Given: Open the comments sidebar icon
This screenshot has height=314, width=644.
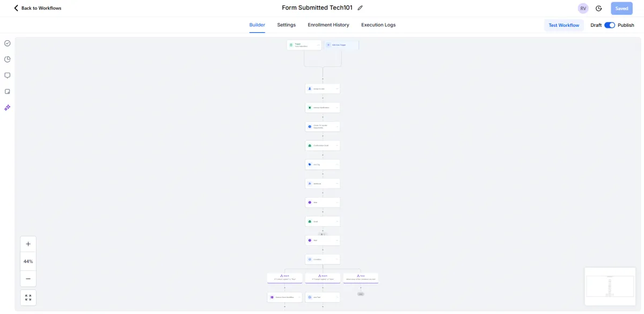Looking at the screenshot, I should tap(8, 76).
